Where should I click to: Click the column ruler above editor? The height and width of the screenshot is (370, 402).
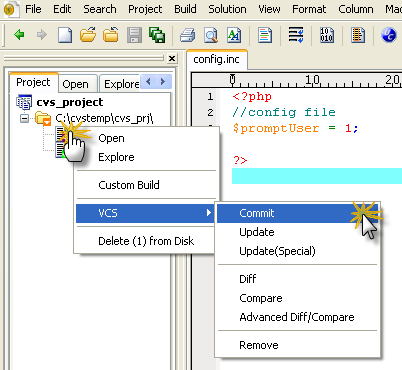[x=297, y=80]
